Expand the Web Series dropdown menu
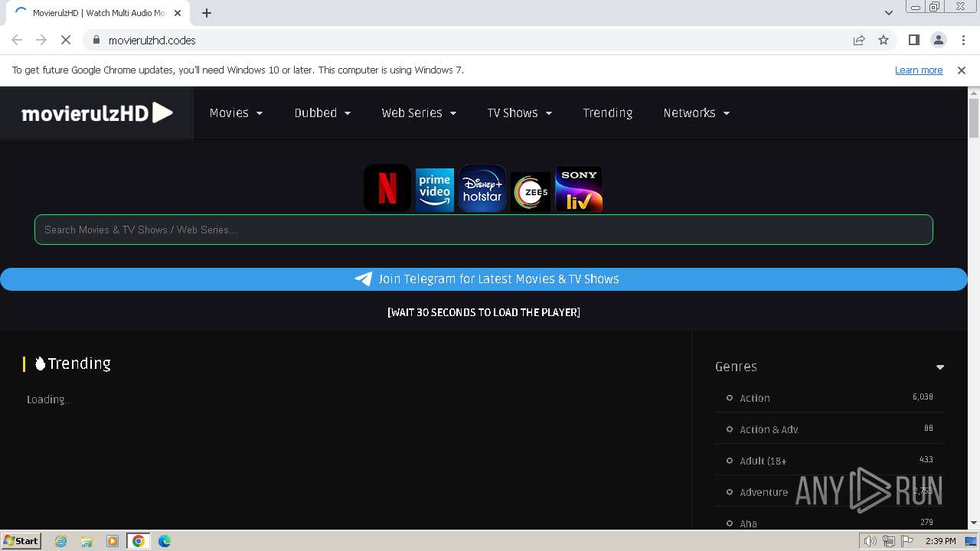 [419, 113]
